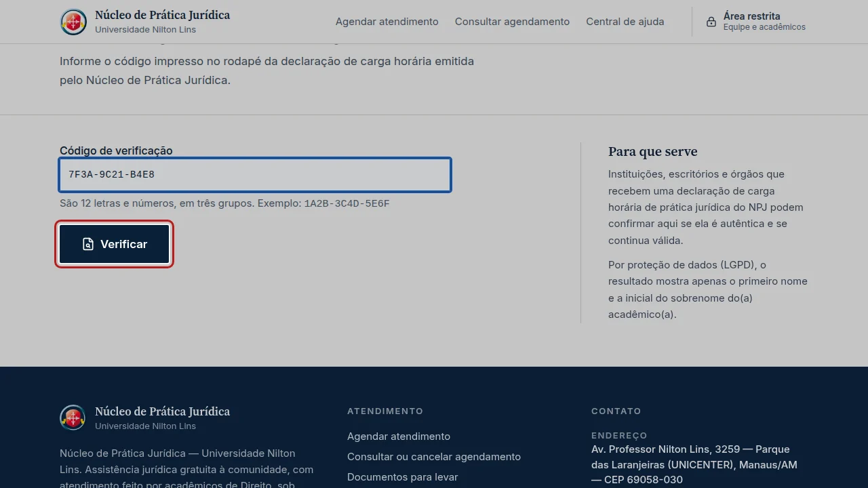Click the footer Núcleo de Prática Jurídica title
The width and height of the screenshot is (868, 488).
click(163, 411)
